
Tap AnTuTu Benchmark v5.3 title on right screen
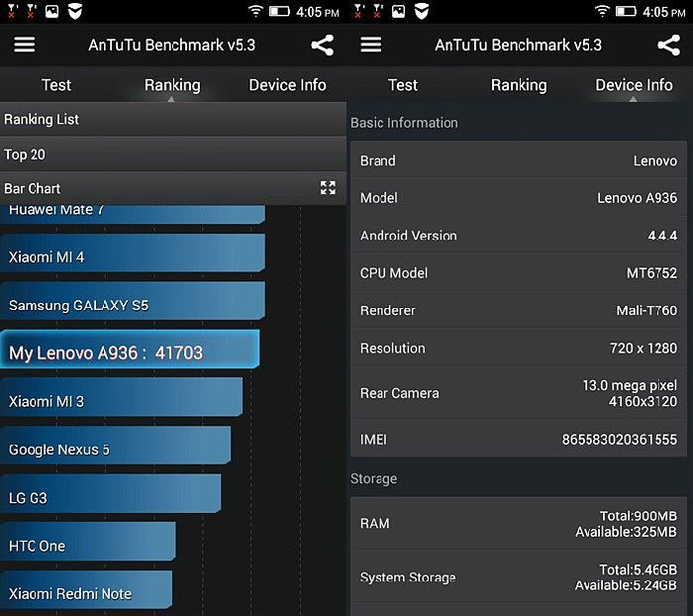point(519,45)
